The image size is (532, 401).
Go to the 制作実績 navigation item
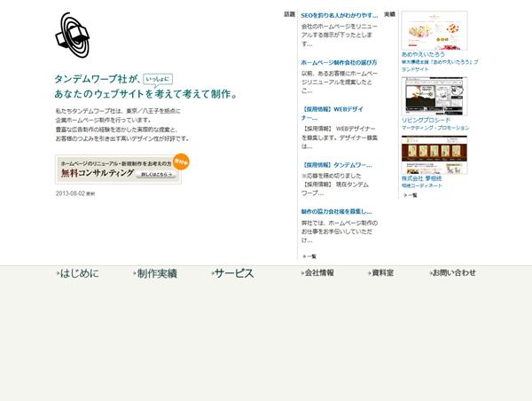pos(155,273)
